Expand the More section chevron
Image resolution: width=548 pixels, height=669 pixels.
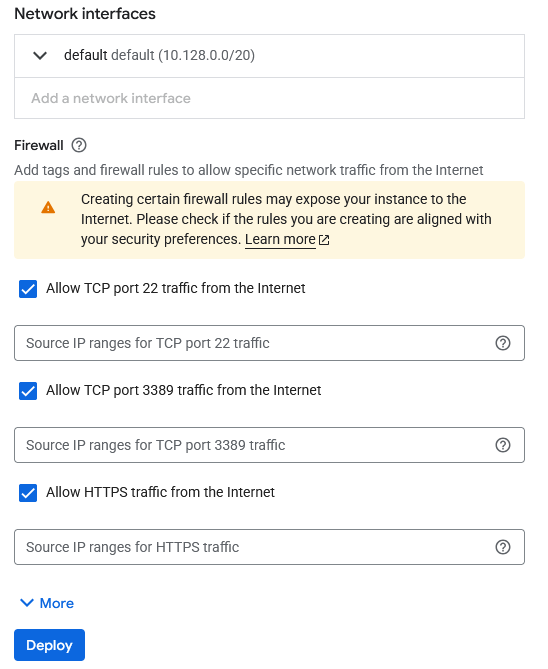(x=27, y=602)
